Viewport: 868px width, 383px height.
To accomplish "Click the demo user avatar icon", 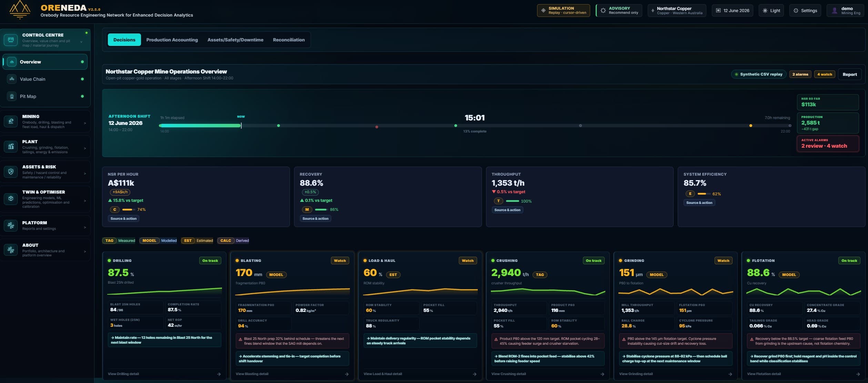I will coord(835,10).
